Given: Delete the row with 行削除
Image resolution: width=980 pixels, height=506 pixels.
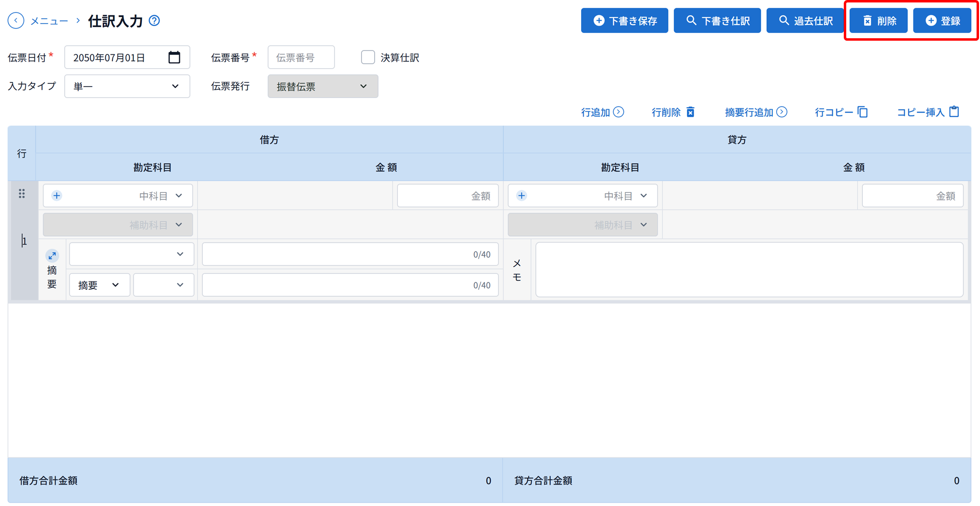Looking at the screenshot, I should tap(673, 112).
